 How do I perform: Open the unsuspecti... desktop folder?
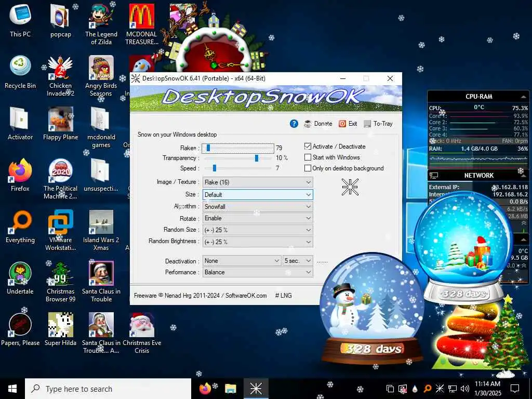(x=101, y=175)
